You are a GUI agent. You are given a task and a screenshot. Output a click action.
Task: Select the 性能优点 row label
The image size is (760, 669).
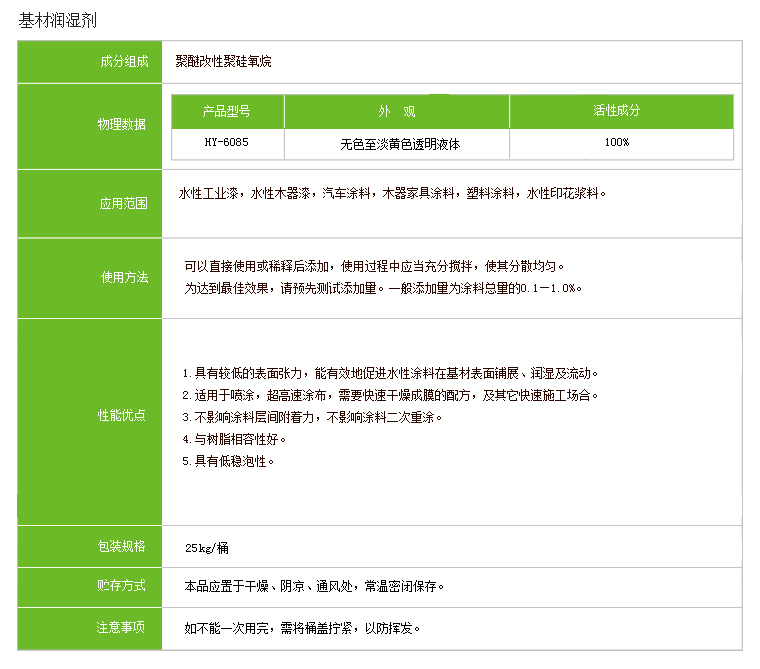click(122, 415)
